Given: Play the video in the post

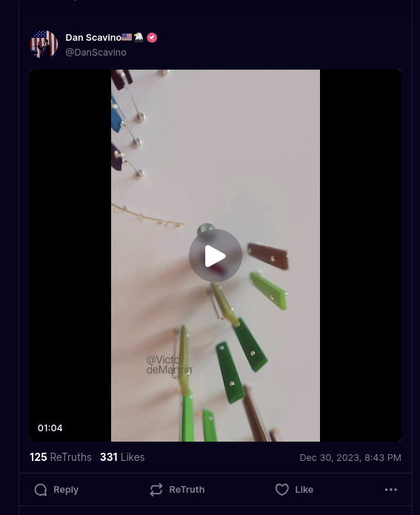Looking at the screenshot, I should tap(216, 256).
